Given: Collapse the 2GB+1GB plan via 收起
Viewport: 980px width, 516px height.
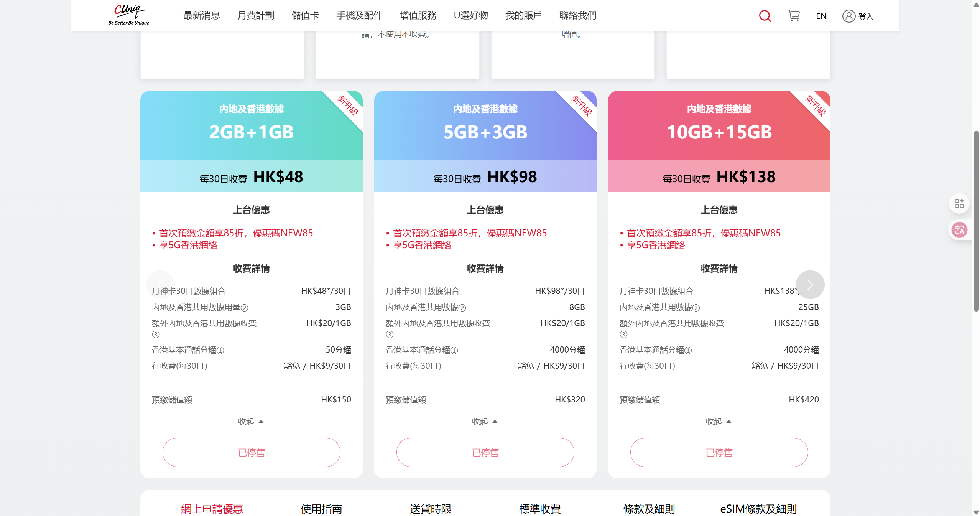Looking at the screenshot, I should click(251, 421).
